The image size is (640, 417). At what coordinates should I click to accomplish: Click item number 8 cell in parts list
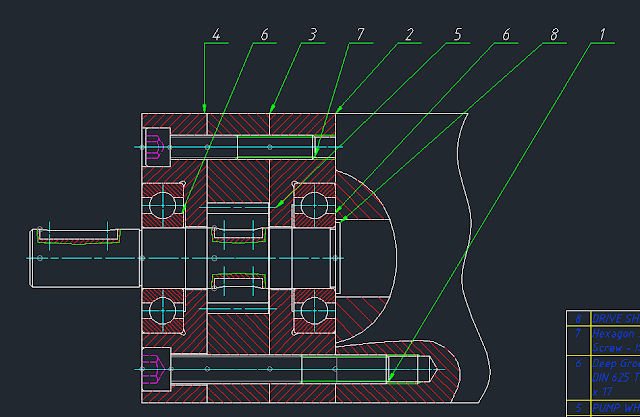click(579, 318)
